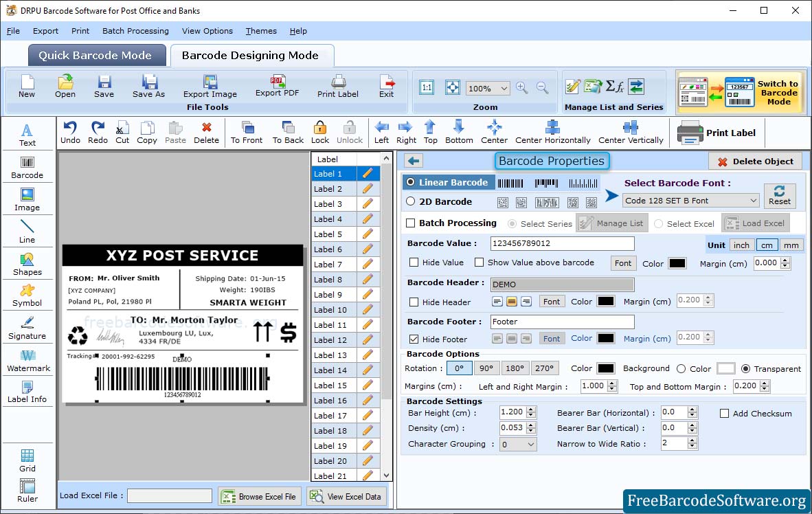Select the Text tool in sidebar
This screenshot has width=812, height=514.
click(27, 135)
